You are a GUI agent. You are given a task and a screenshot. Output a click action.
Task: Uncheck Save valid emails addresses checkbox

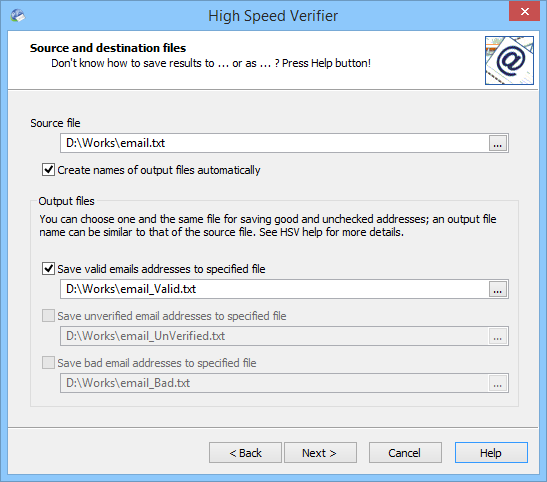tap(48, 269)
